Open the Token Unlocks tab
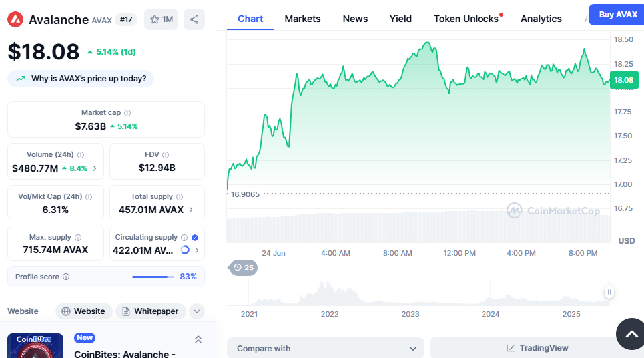The image size is (644, 358). click(x=466, y=19)
